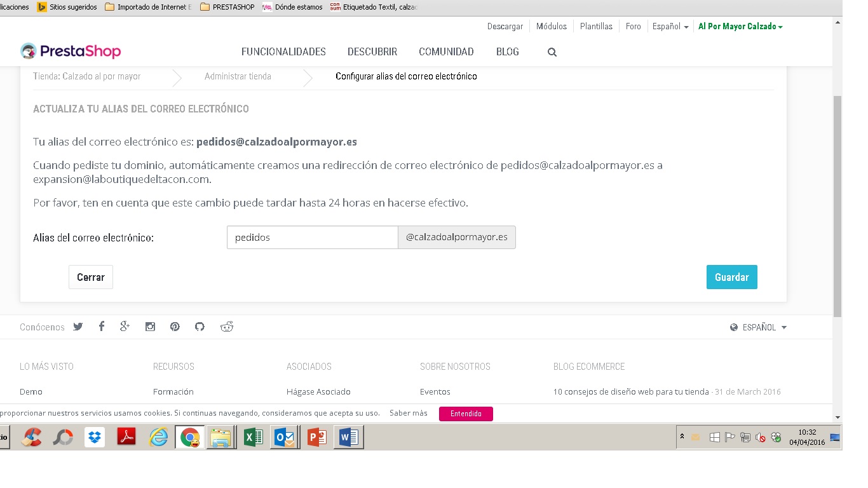Open the Saber más cookie link
Screen dimensions: 868x488
[x=409, y=413]
